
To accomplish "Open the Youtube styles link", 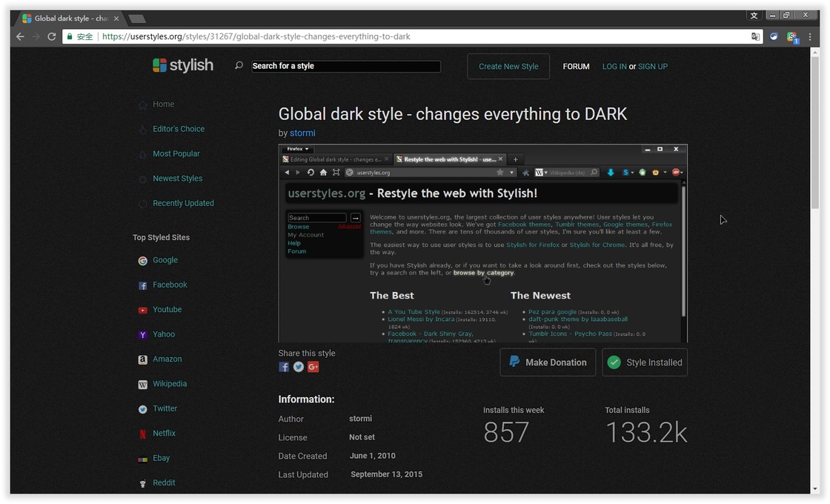I will coord(167,310).
